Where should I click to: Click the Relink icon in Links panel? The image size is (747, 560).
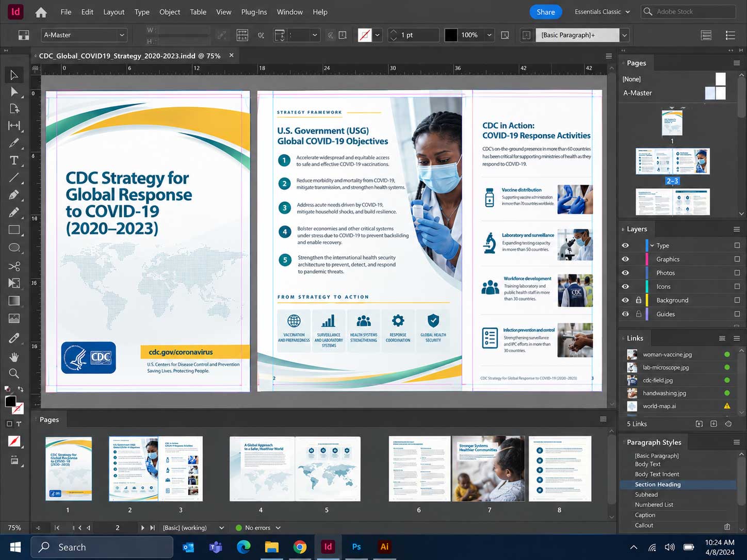click(699, 424)
